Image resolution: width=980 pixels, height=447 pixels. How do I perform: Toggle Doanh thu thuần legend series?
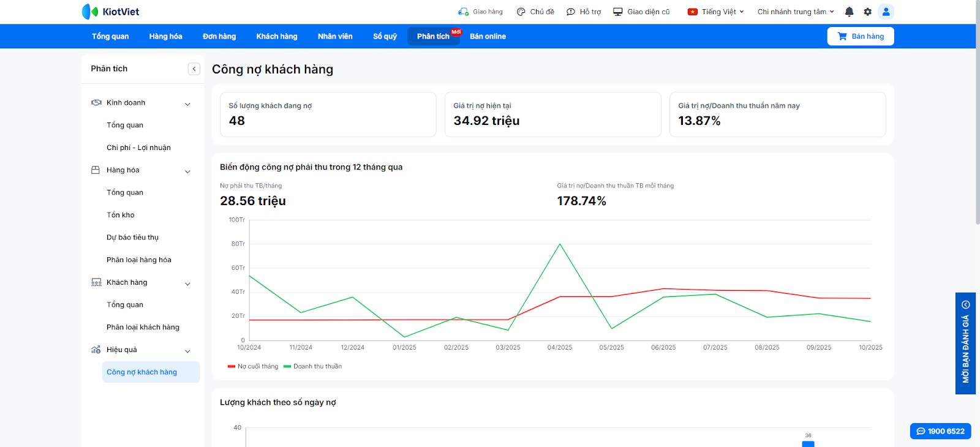pos(313,366)
